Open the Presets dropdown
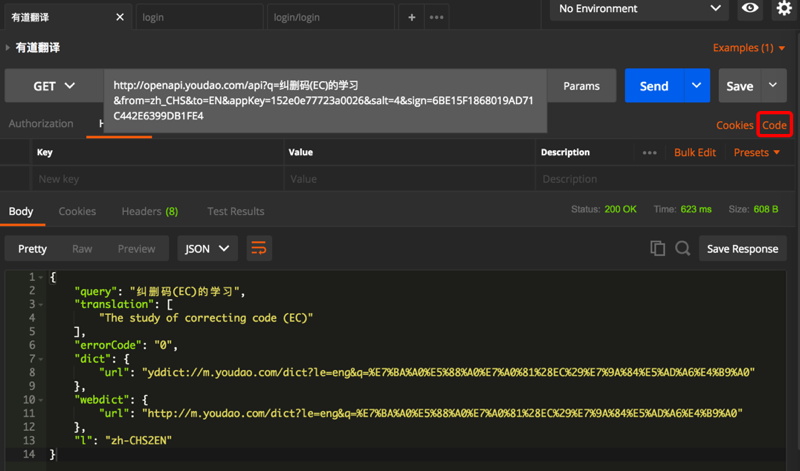The image size is (800, 471). [x=757, y=153]
